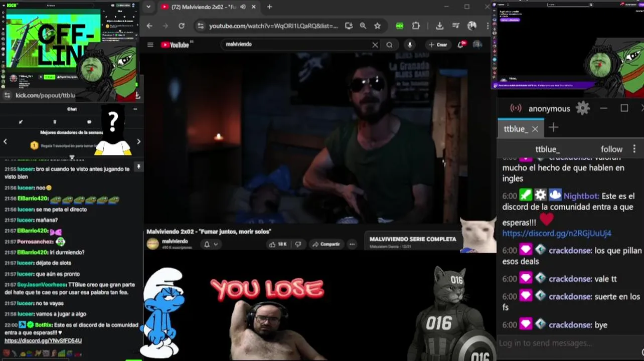Close the ttblue_ chat tab

535,129
